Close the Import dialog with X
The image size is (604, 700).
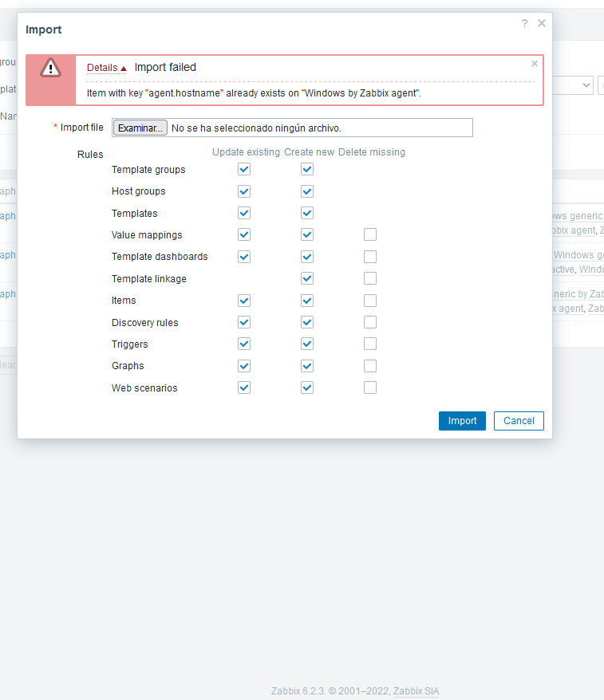pyautogui.click(x=542, y=23)
